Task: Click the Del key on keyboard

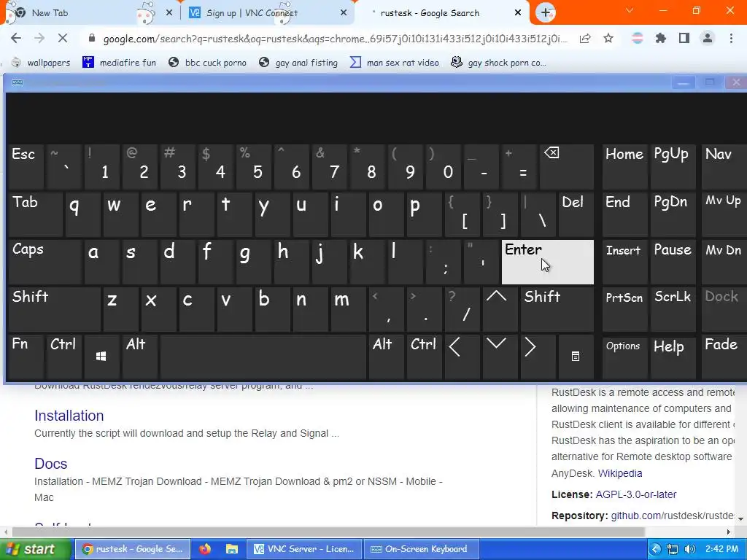Action: point(576,214)
